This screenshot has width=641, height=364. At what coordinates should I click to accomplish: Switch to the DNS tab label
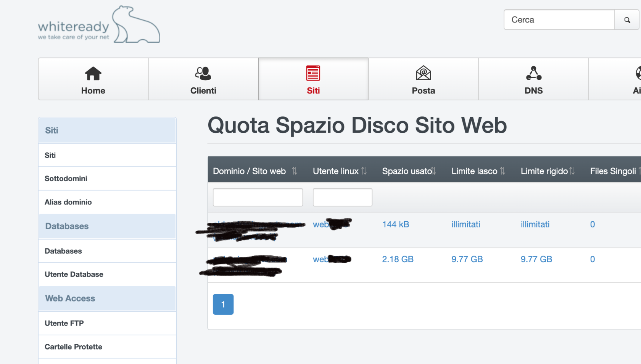pyautogui.click(x=533, y=91)
